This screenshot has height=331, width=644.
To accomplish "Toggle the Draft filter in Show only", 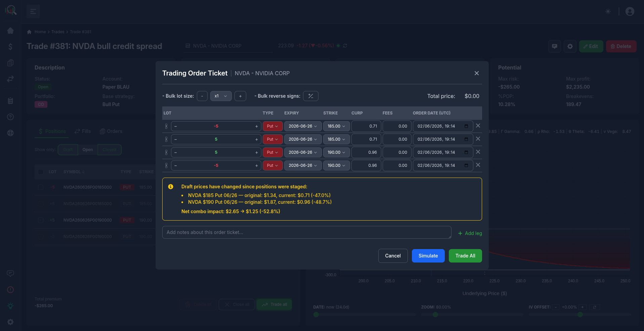I will coord(68,150).
